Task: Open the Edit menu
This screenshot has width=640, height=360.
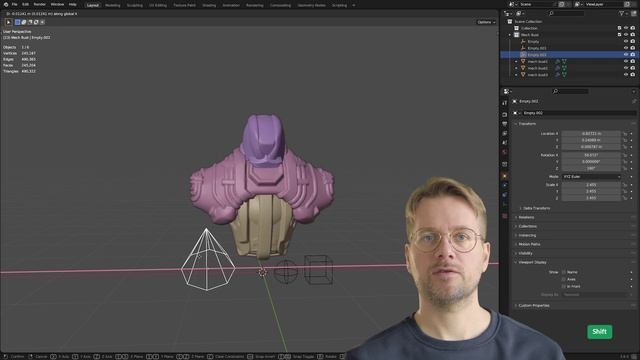Action: tap(25, 4)
